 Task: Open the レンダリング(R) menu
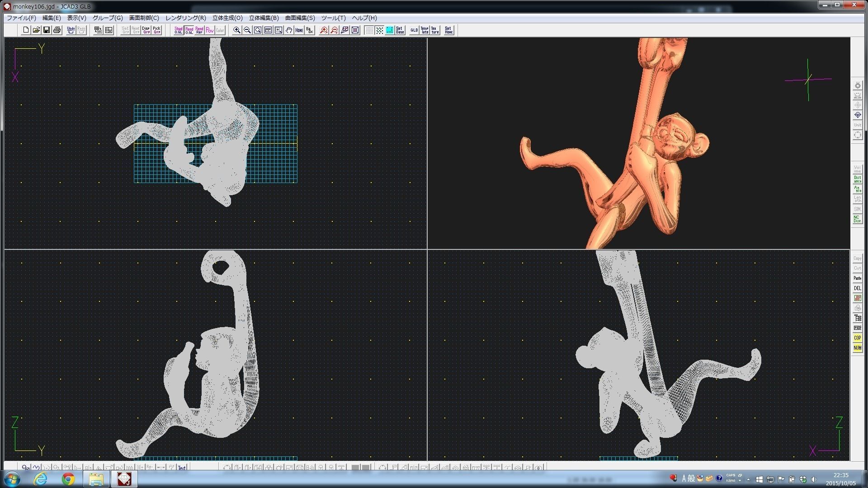click(185, 18)
